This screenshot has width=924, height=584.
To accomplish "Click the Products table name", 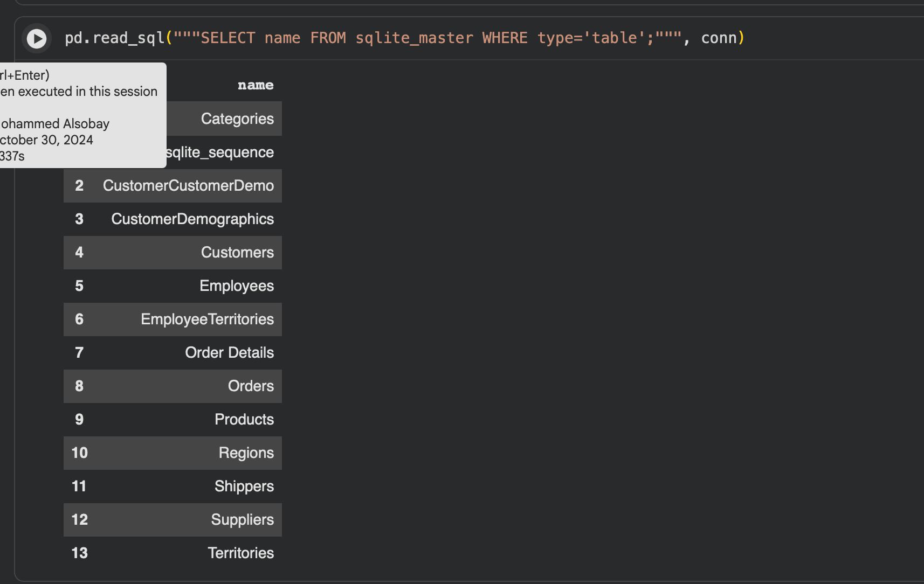I will 244,420.
